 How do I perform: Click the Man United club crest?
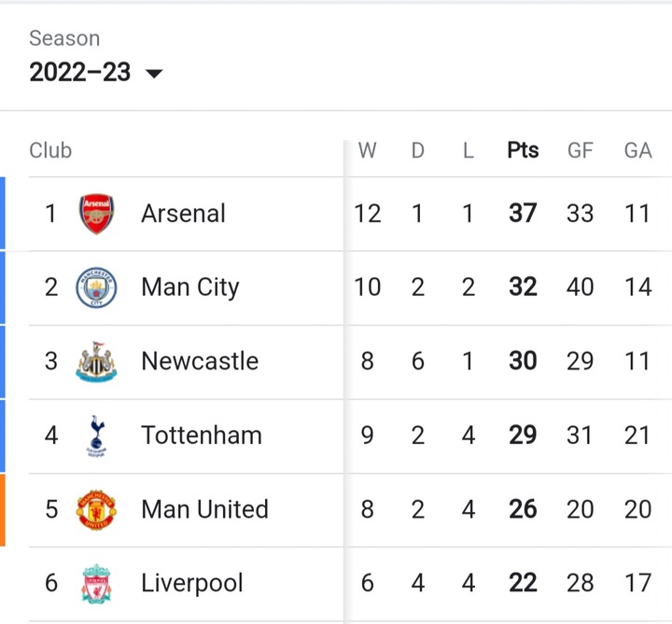(96, 509)
